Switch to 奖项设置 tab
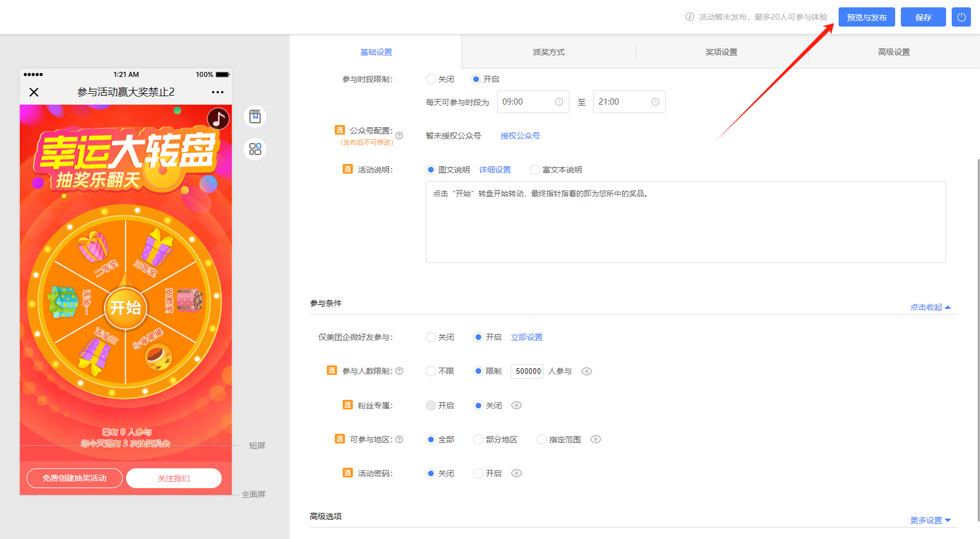Image resolution: width=980 pixels, height=539 pixels. click(x=722, y=52)
